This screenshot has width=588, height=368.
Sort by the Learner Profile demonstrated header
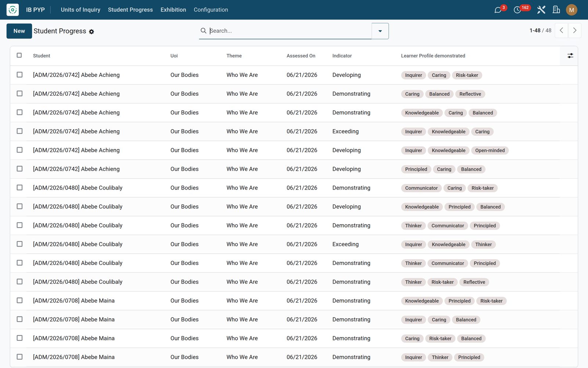[x=433, y=56]
